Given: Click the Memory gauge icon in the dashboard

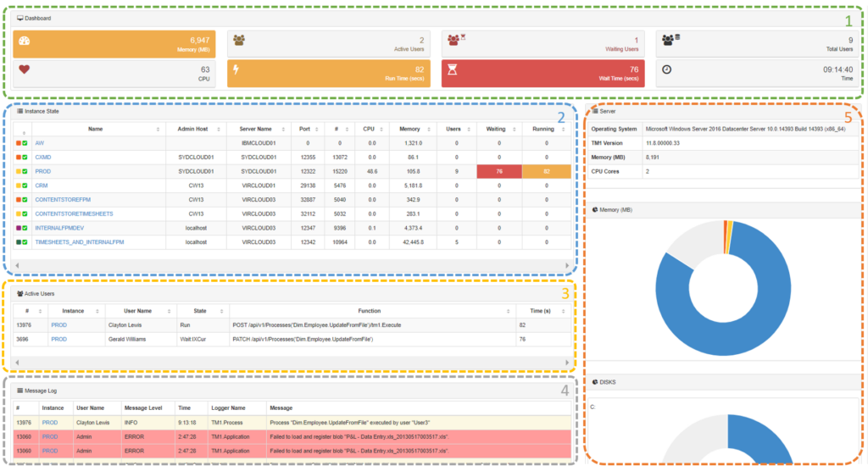Looking at the screenshot, I should coord(24,42).
